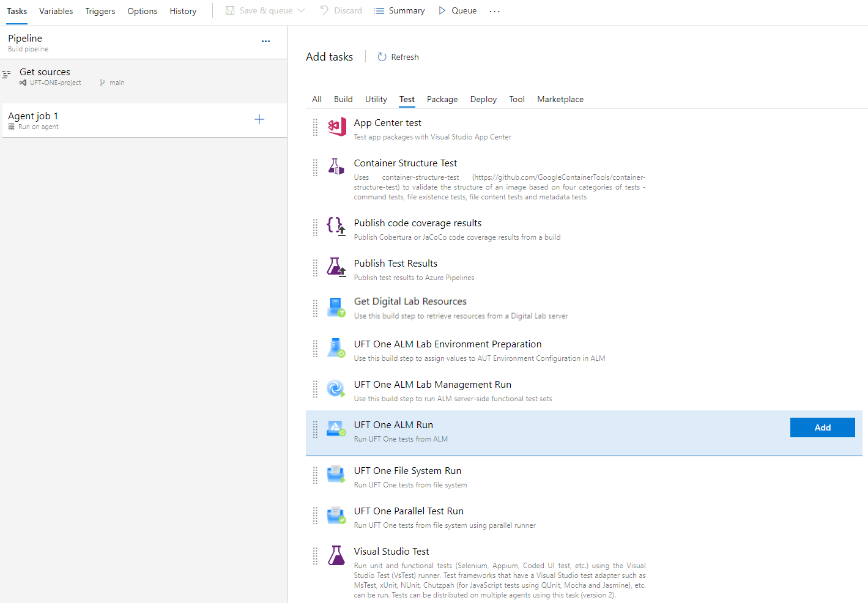
Task: Click the App Center test task icon
Action: click(x=336, y=127)
